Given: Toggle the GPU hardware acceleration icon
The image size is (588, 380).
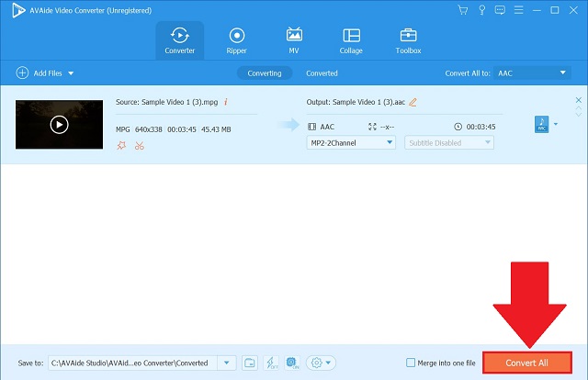Looking at the screenshot, I should point(292,363).
